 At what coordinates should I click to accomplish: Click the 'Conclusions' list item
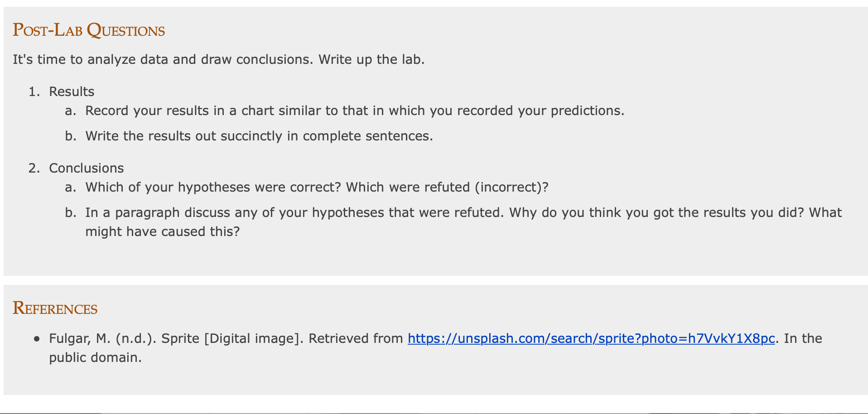(x=87, y=168)
